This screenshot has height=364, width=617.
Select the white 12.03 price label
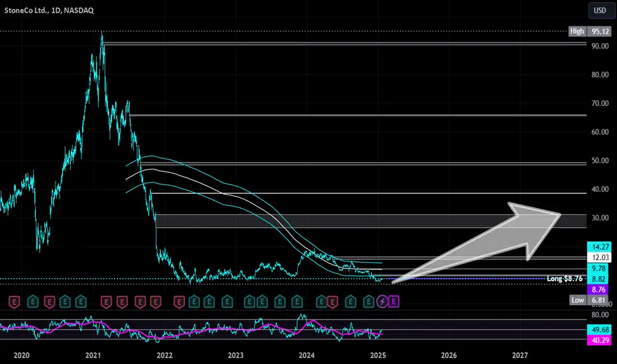click(x=599, y=257)
